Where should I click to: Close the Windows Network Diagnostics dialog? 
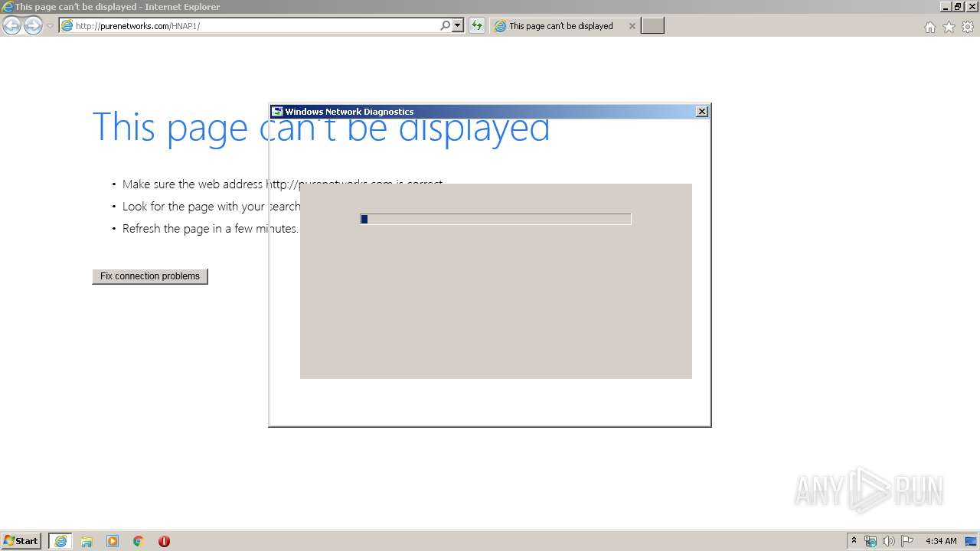point(702,112)
